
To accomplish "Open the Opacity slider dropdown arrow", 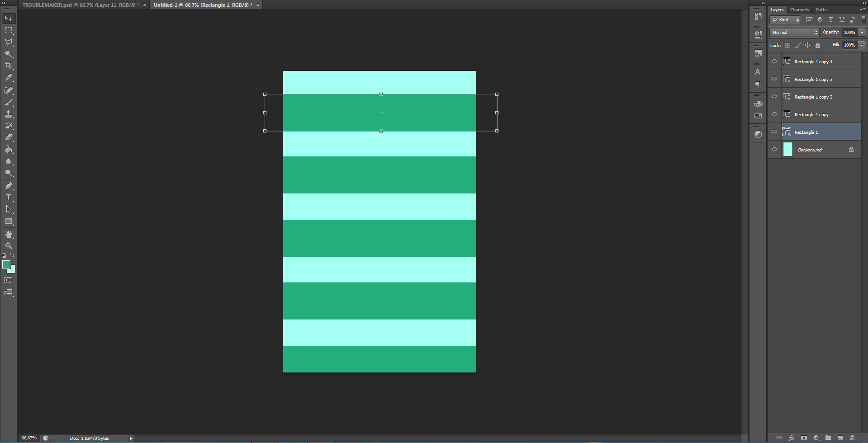I will (x=862, y=33).
